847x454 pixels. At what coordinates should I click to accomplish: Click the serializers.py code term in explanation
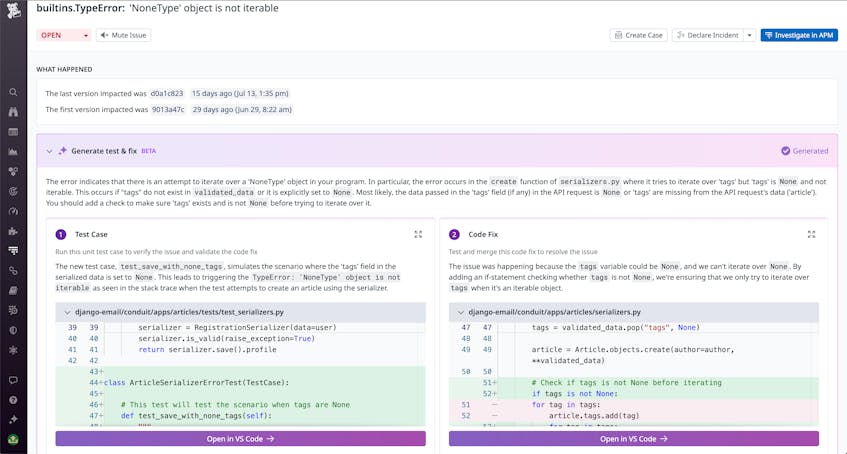(590, 182)
